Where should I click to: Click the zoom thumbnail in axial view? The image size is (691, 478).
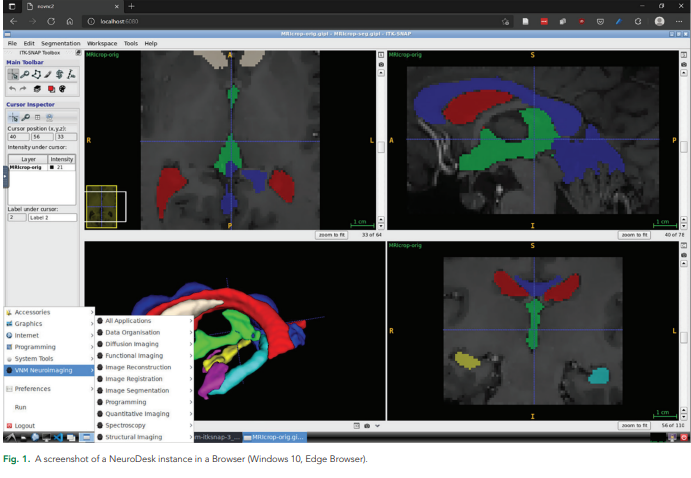click(101, 204)
